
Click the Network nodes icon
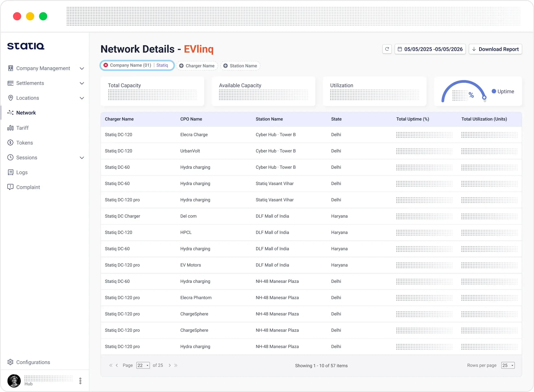pyautogui.click(x=10, y=113)
